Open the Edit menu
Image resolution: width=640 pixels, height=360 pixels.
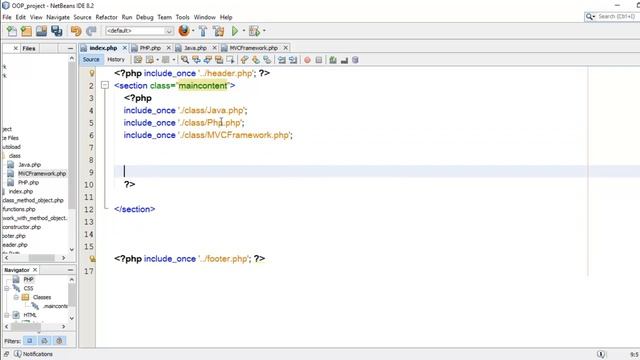tap(21, 17)
